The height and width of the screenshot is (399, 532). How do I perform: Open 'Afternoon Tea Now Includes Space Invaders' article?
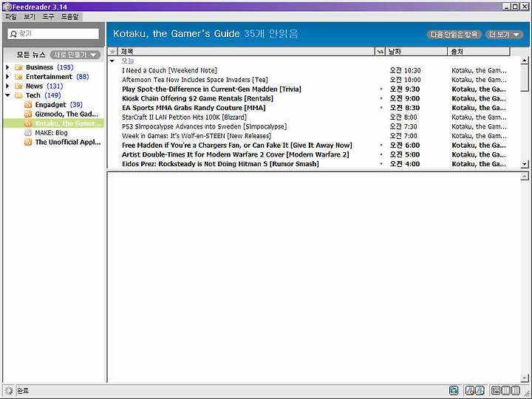pos(195,80)
